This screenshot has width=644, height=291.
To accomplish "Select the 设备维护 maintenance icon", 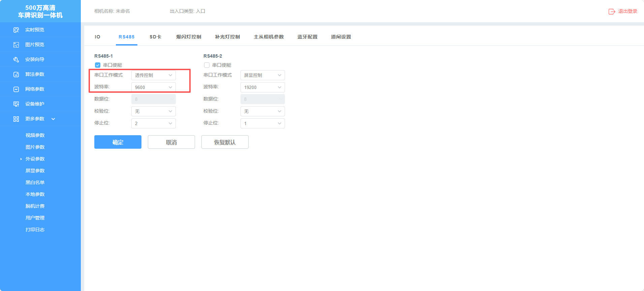I will tap(16, 104).
